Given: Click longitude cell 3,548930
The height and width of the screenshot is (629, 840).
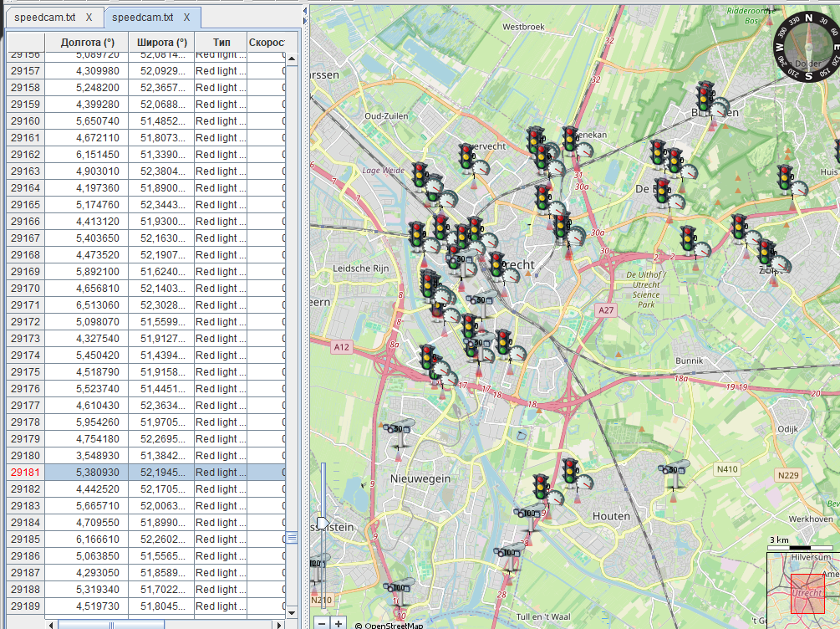Looking at the screenshot, I should 87,456.
